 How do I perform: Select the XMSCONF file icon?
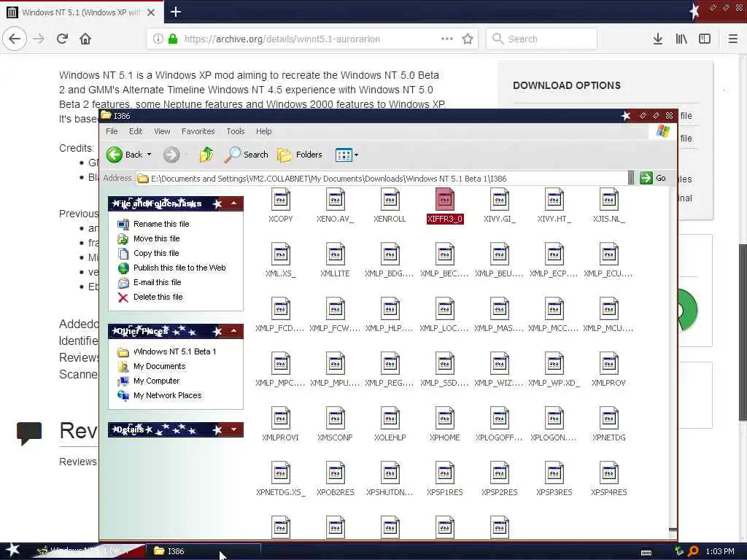tap(335, 418)
